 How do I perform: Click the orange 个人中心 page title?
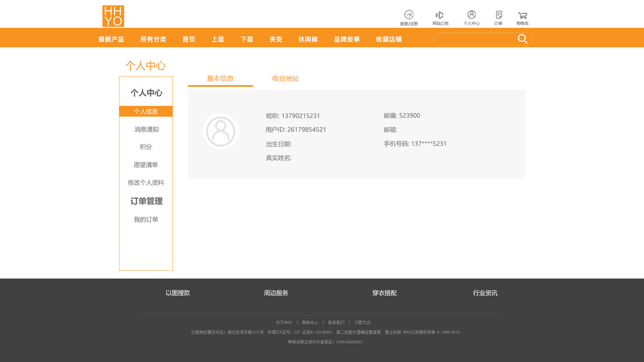pyautogui.click(x=145, y=66)
